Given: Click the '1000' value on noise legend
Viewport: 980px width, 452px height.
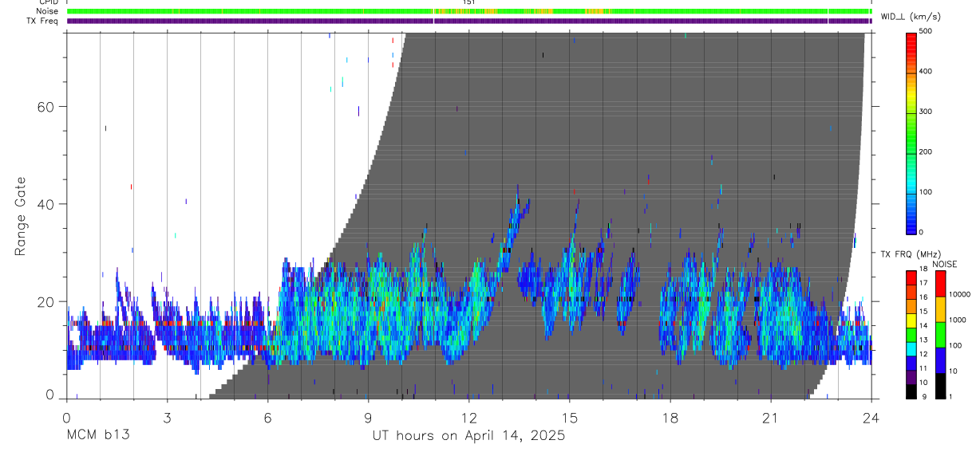Looking at the screenshot, I should (x=957, y=320).
